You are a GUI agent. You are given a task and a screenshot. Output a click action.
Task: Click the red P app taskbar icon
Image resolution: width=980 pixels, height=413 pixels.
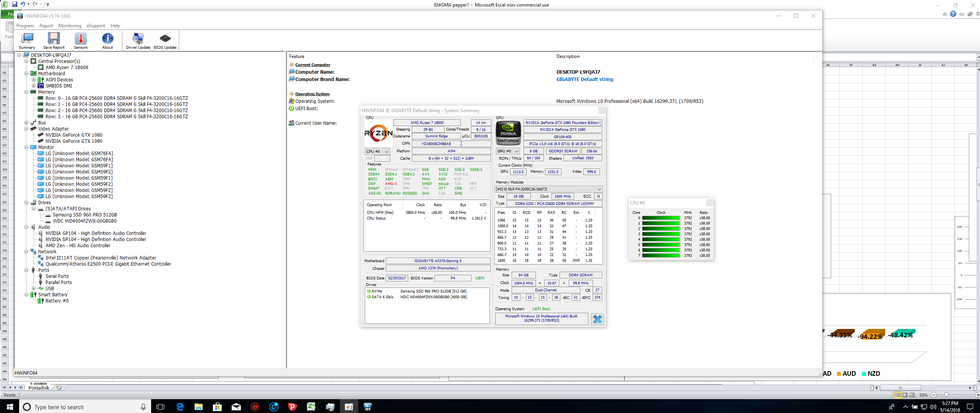pyautogui.click(x=292, y=407)
